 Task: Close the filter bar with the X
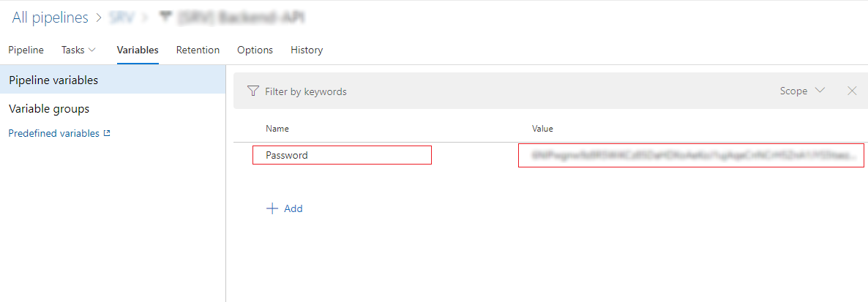click(852, 91)
